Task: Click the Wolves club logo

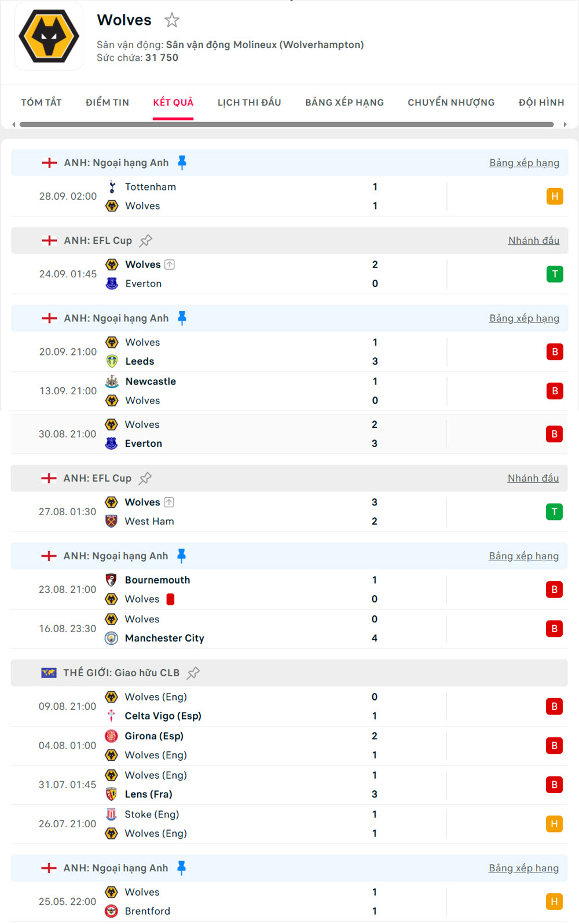Action: [x=49, y=36]
